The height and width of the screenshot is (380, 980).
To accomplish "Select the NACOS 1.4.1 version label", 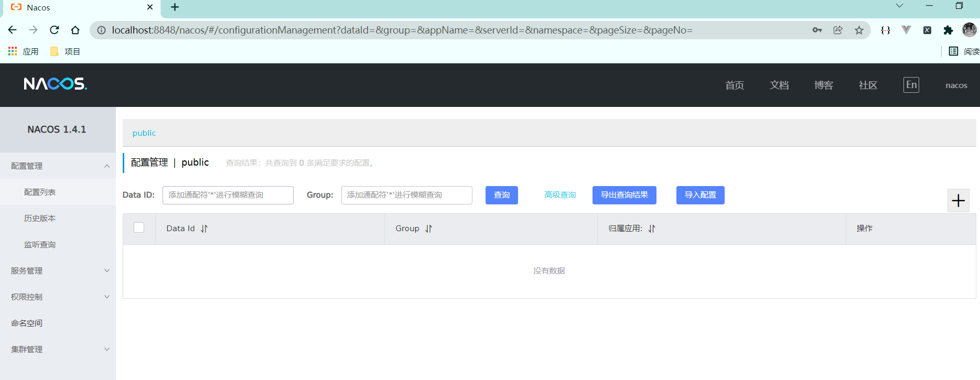I will click(x=57, y=129).
